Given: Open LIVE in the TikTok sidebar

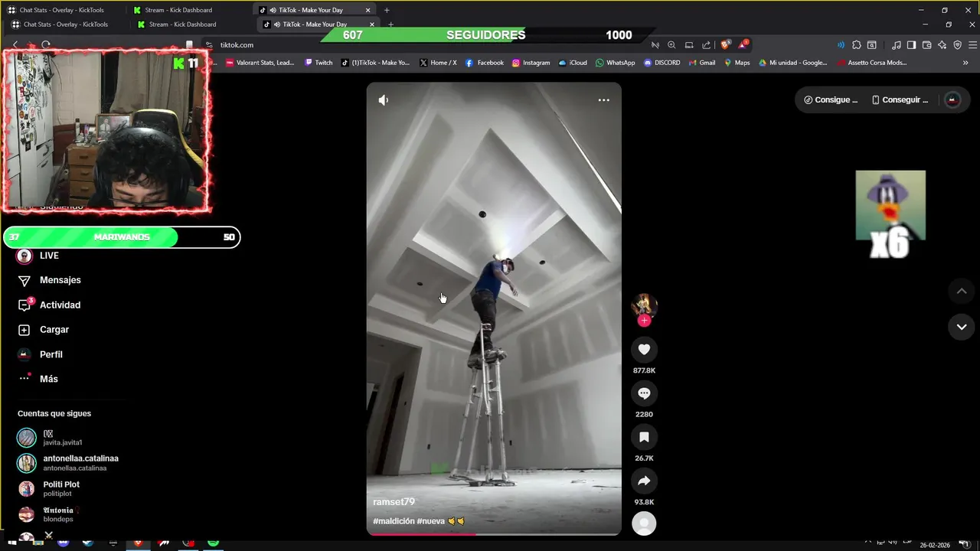Looking at the screenshot, I should point(49,256).
